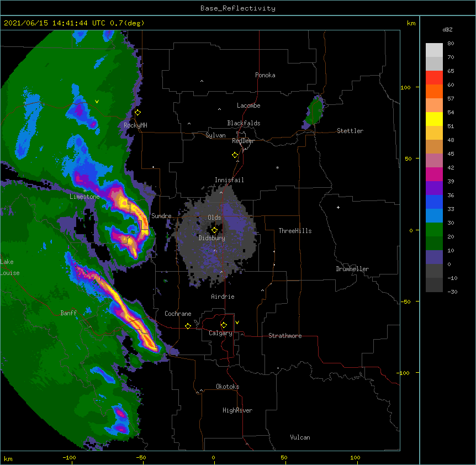Click the 100 tick label on the vertical axis
The height and width of the screenshot is (465, 476).
(405, 87)
